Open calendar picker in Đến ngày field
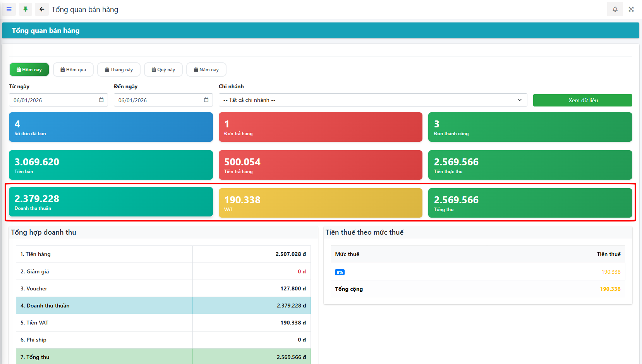Image resolution: width=642 pixels, height=364 pixels. coord(206,100)
